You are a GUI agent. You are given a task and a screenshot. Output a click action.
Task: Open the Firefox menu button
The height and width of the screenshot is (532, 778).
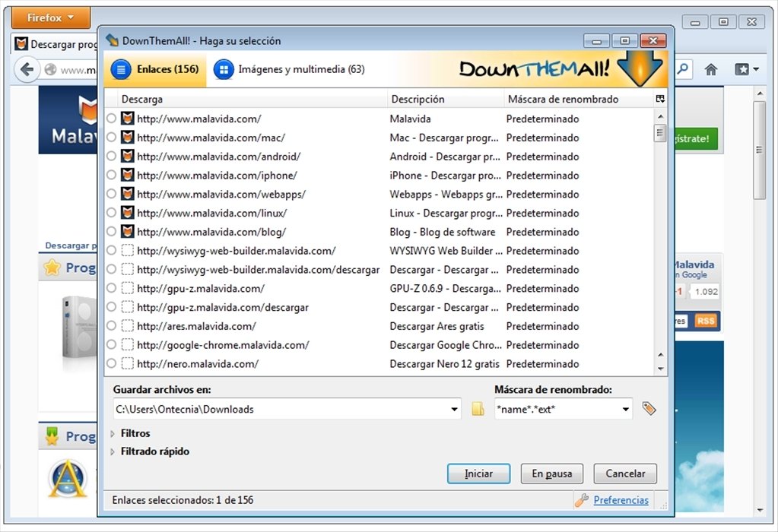tap(51, 17)
